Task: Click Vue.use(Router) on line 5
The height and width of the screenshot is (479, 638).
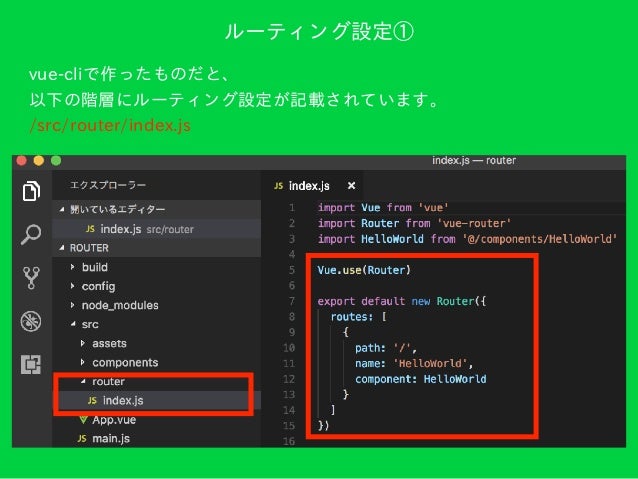Action: pos(364,270)
